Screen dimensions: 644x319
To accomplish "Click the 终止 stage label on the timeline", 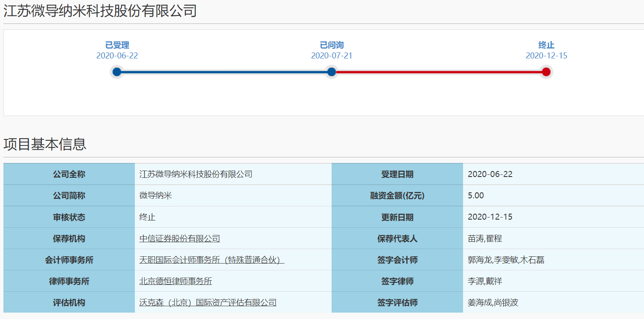I will [546, 45].
